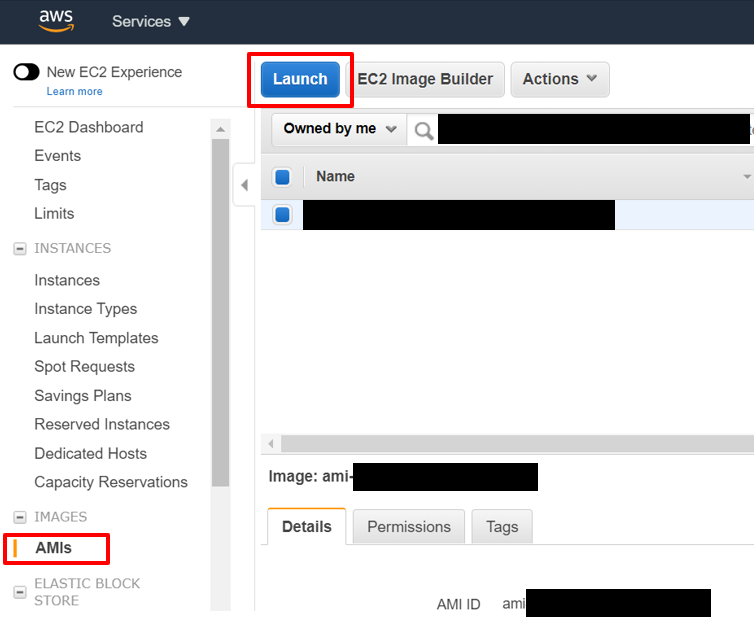Switch to the Details tab
The width and height of the screenshot is (754, 620).
307,527
